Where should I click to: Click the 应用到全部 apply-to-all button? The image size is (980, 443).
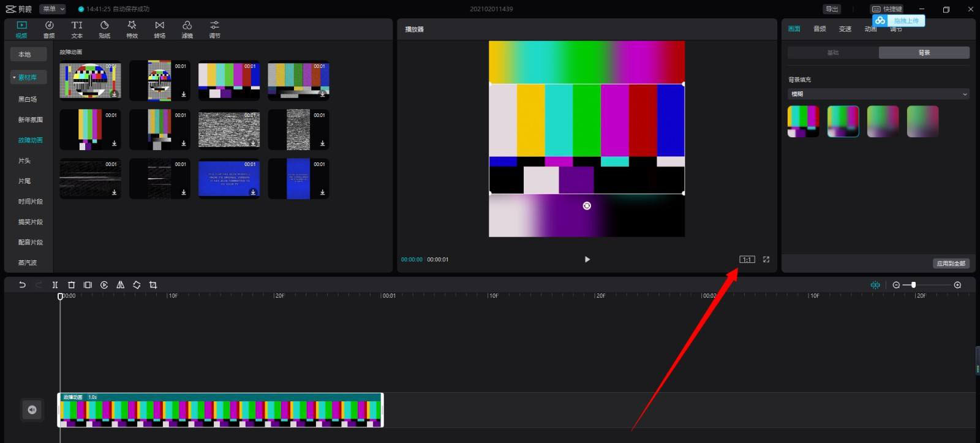[951, 263]
